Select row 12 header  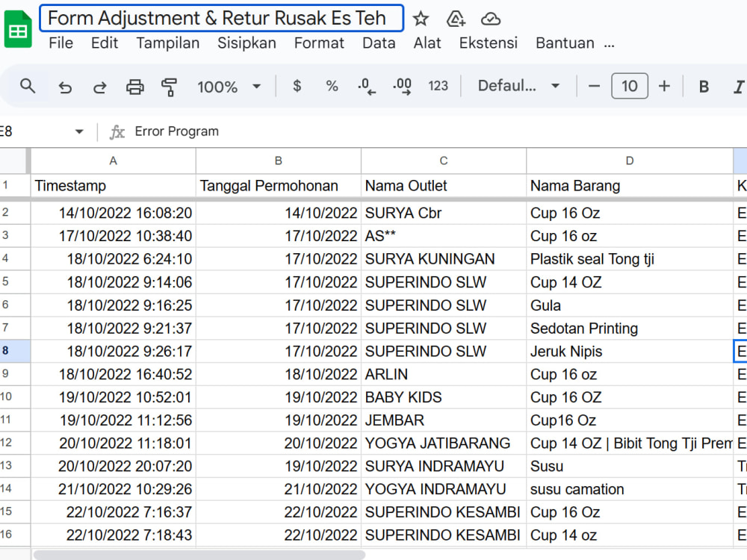coord(14,443)
